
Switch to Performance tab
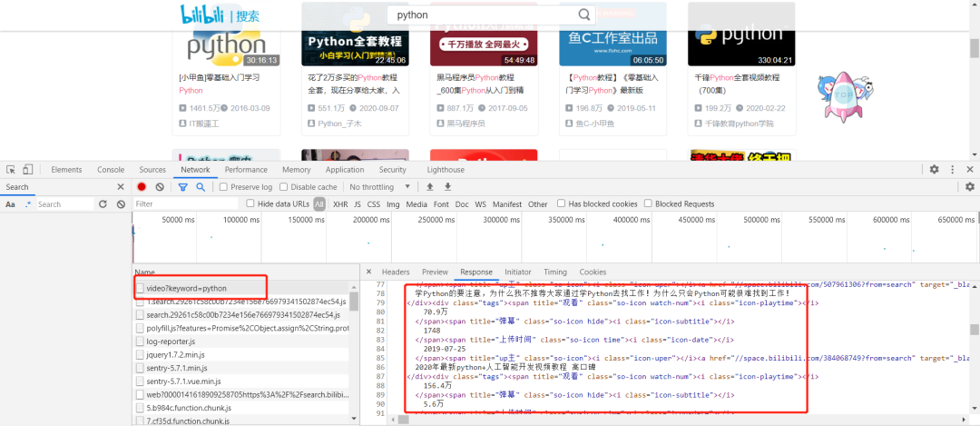pyautogui.click(x=246, y=170)
